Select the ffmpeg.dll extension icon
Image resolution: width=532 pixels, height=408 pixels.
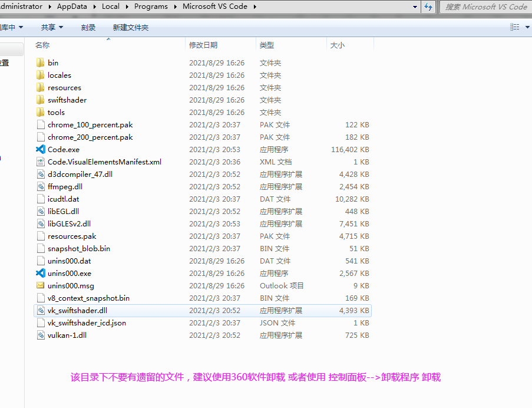click(41, 186)
